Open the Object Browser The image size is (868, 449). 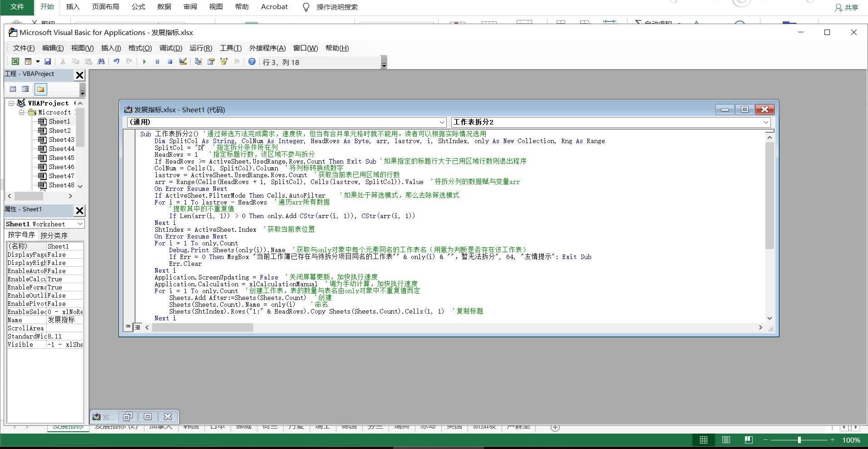click(x=224, y=62)
